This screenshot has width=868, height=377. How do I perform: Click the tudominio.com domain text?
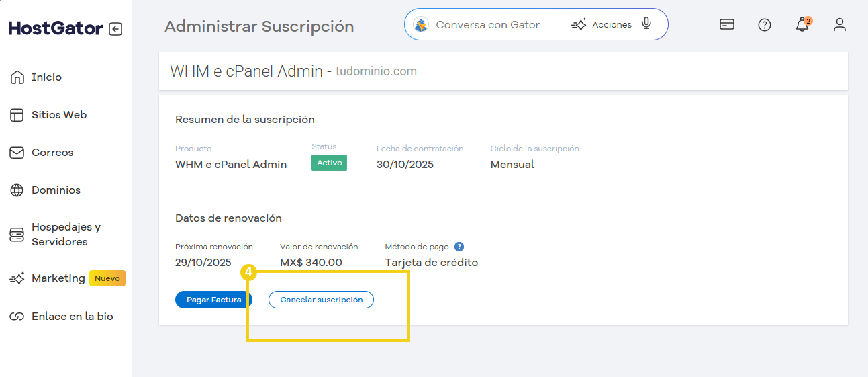click(x=376, y=71)
